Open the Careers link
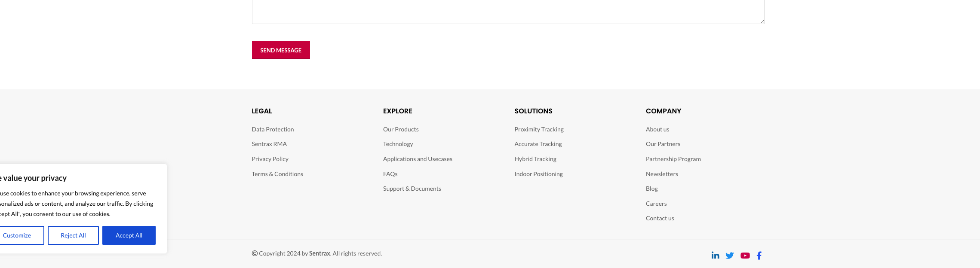The height and width of the screenshot is (268, 980). tap(656, 204)
